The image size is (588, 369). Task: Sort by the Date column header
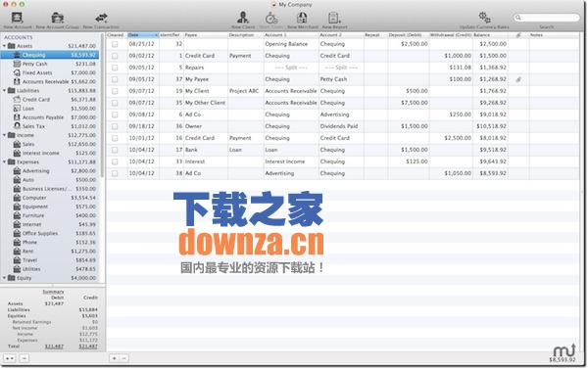[x=143, y=35]
